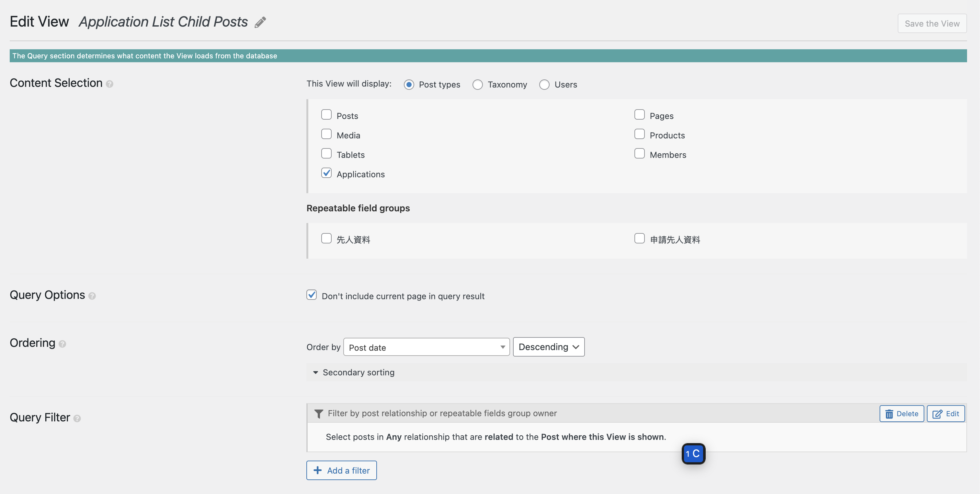This screenshot has height=494, width=980.
Task: Click the funnel icon in filter header
Action: point(319,414)
